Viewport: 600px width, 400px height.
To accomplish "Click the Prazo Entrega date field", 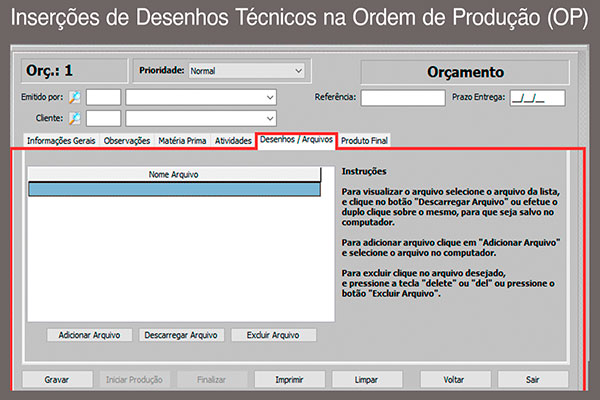I will [536, 98].
